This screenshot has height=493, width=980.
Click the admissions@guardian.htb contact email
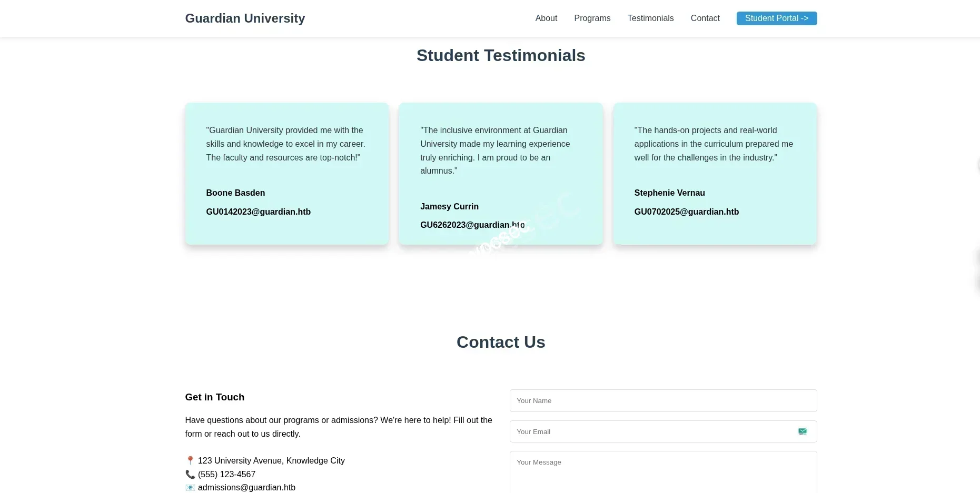click(246, 488)
